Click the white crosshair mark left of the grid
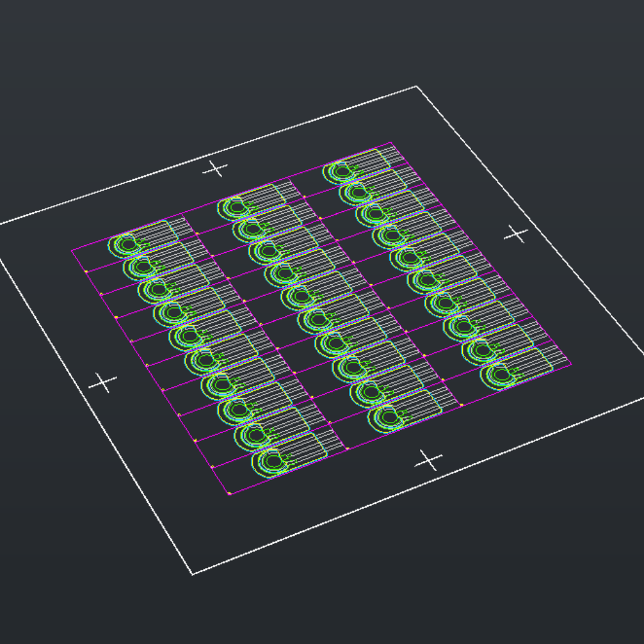Screen dimensions: 644x644 103,382
